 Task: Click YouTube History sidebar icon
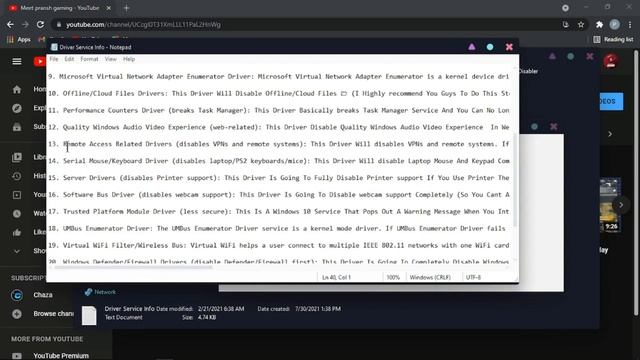[x=17, y=176]
